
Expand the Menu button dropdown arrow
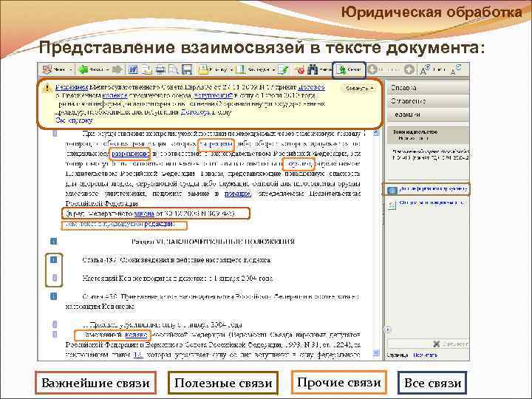[x=71, y=70]
